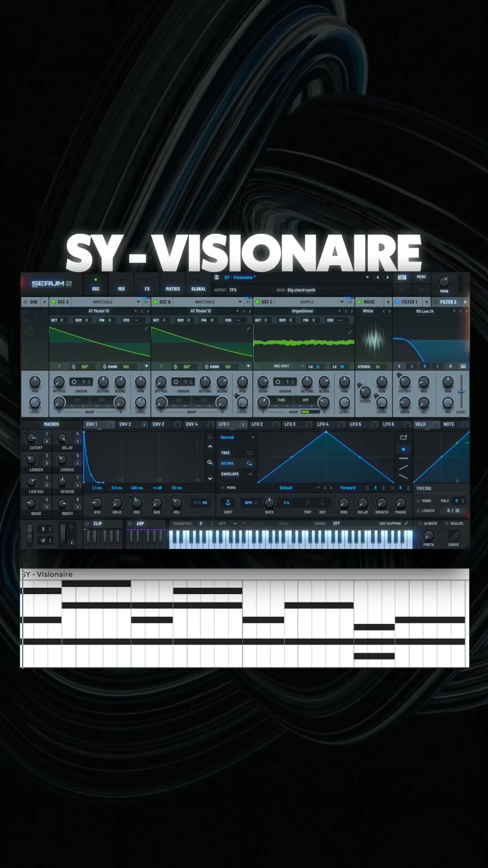Click the MAIN volume knob
The width and height of the screenshot is (488, 868).
[444, 281]
